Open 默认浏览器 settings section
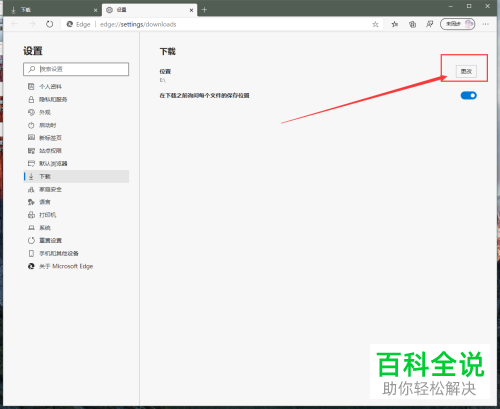This screenshot has height=409, width=500. (76, 163)
